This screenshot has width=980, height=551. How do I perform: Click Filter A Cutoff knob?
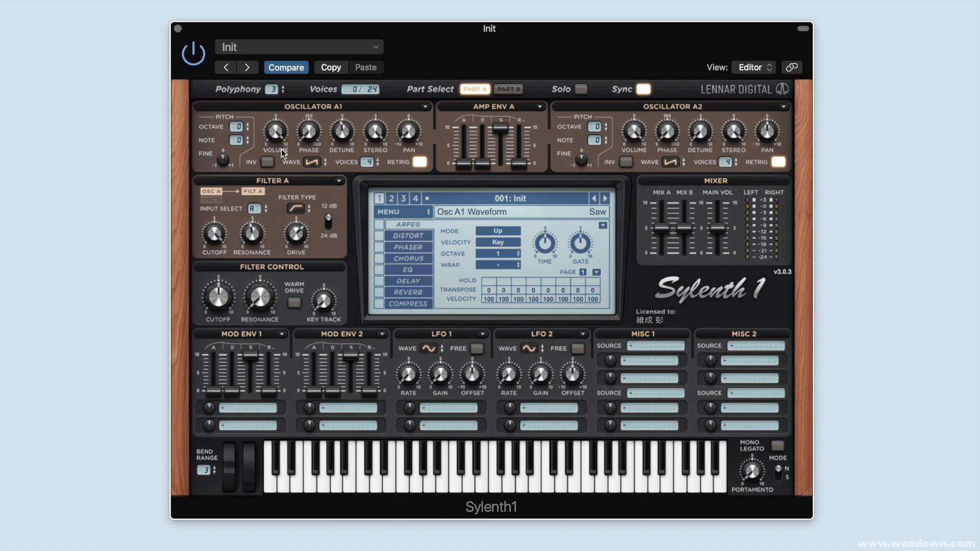[214, 234]
